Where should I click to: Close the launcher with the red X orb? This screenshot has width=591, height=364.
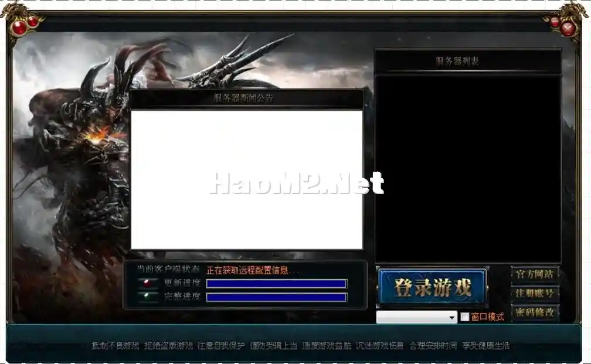pos(568,29)
